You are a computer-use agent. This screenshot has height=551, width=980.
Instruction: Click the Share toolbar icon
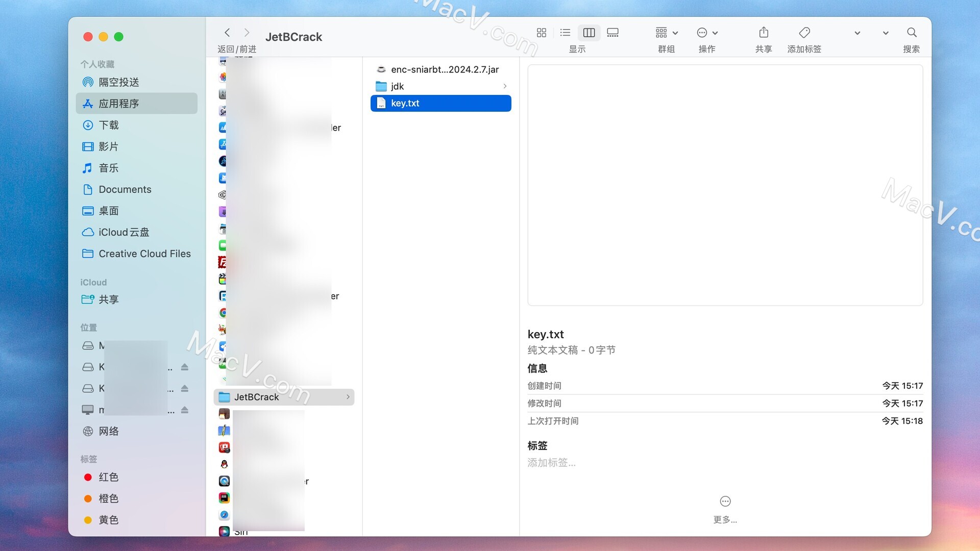[x=764, y=33]
